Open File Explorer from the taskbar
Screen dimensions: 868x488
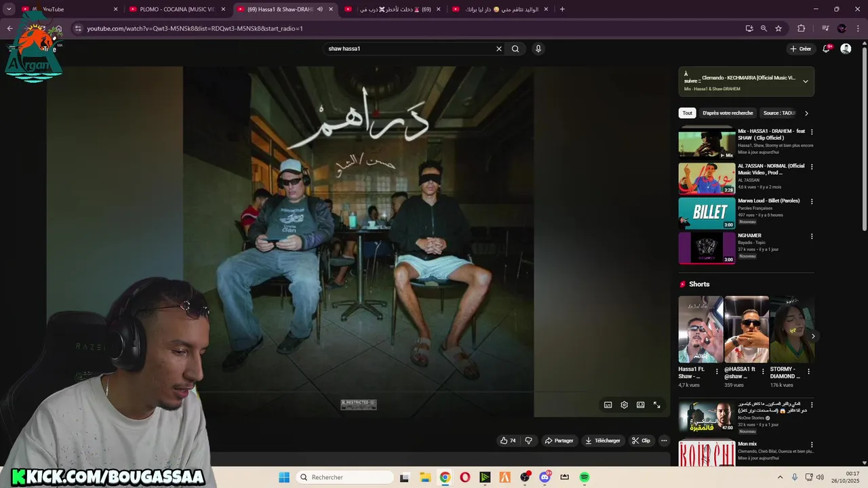point(425,477)
